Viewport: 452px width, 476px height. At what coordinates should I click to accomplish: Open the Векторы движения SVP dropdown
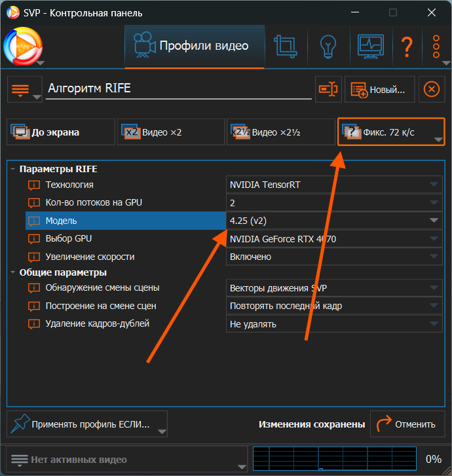[334, 288]
